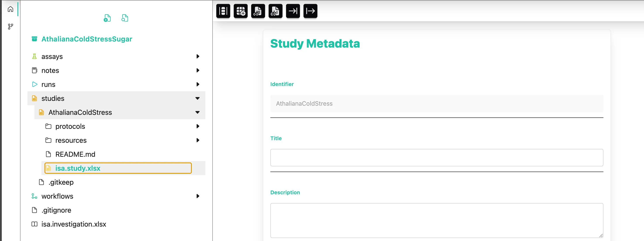
Task: Click the arrow-from-left-bar toolbar icon
Action: pos(310,11)
